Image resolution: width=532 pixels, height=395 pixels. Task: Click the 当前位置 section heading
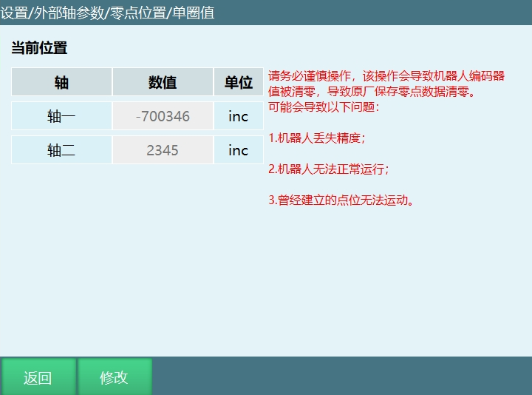click(39, 49)
